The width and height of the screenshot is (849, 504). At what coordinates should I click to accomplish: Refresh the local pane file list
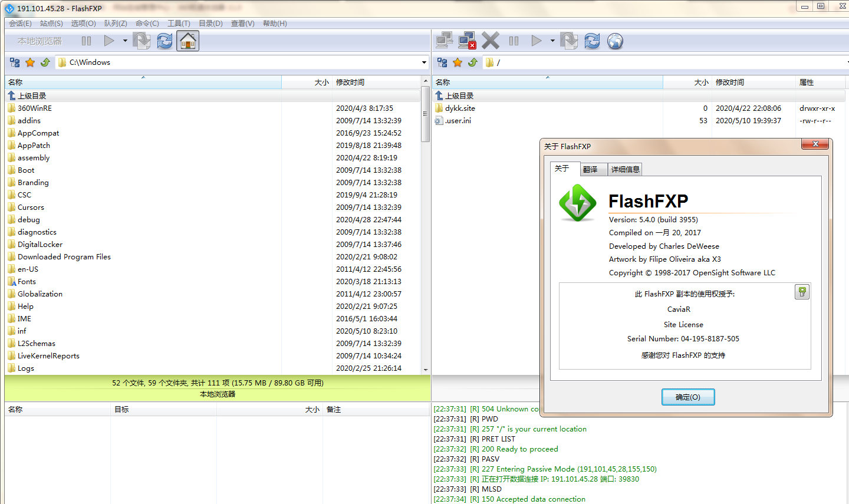pyautogui.click(x=164, y=41)
